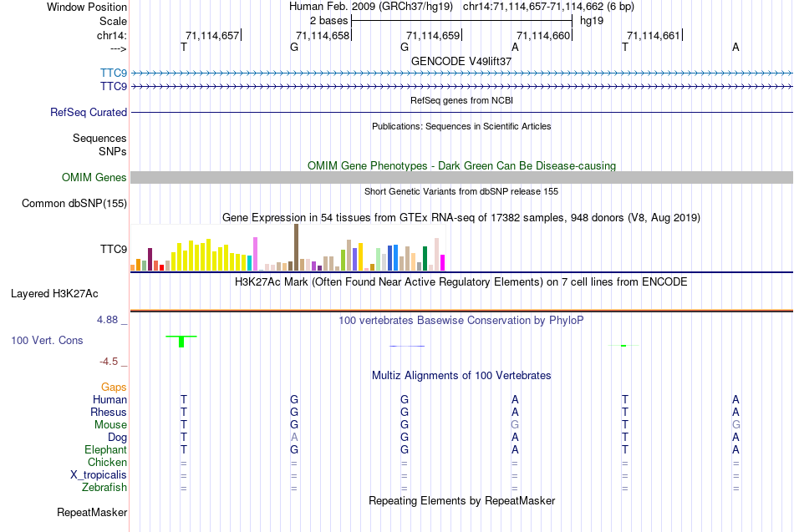Click the Window Position label
Screen dimensions: 794x532
87,7
